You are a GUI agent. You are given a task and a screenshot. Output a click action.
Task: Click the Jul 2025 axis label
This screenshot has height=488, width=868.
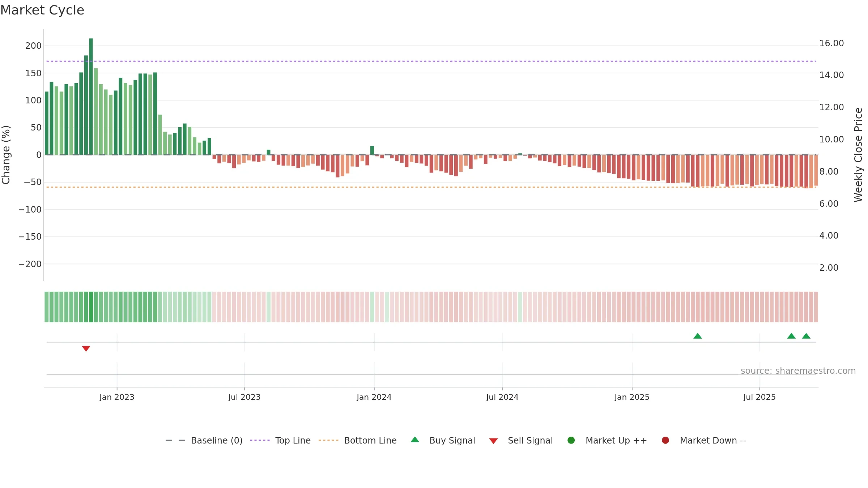tap(759, 397)
